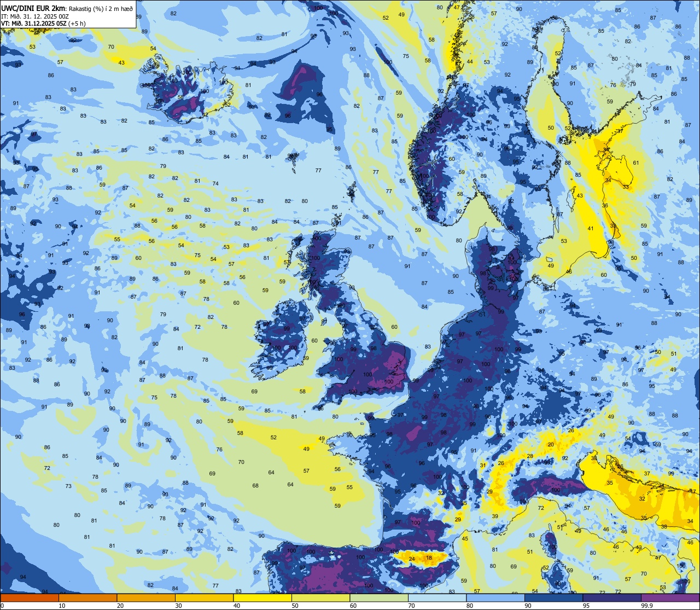The image size is (700, 610).
Task: Click the legend tick label 50
Action: [295, 606]
